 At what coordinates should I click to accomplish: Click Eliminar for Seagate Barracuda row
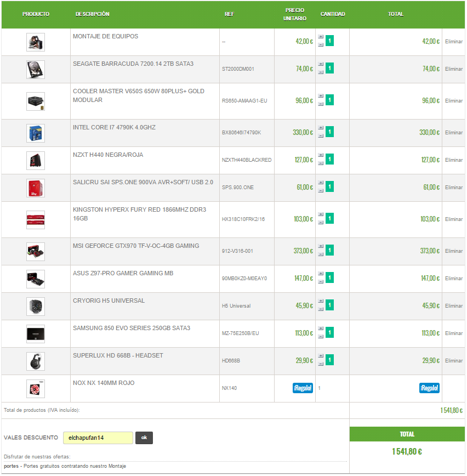pos(454,69)
